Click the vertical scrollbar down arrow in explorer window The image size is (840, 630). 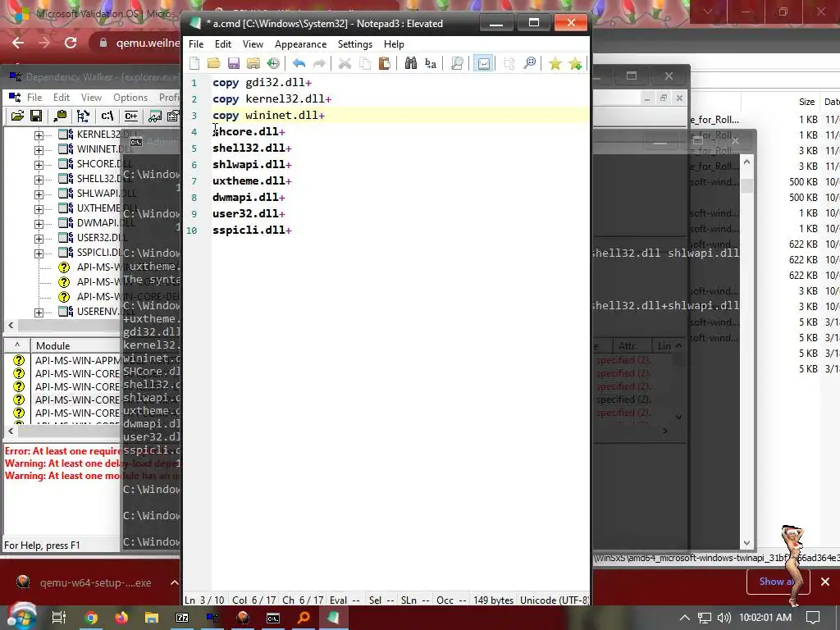pyautogui.click(x=746, y=543)
